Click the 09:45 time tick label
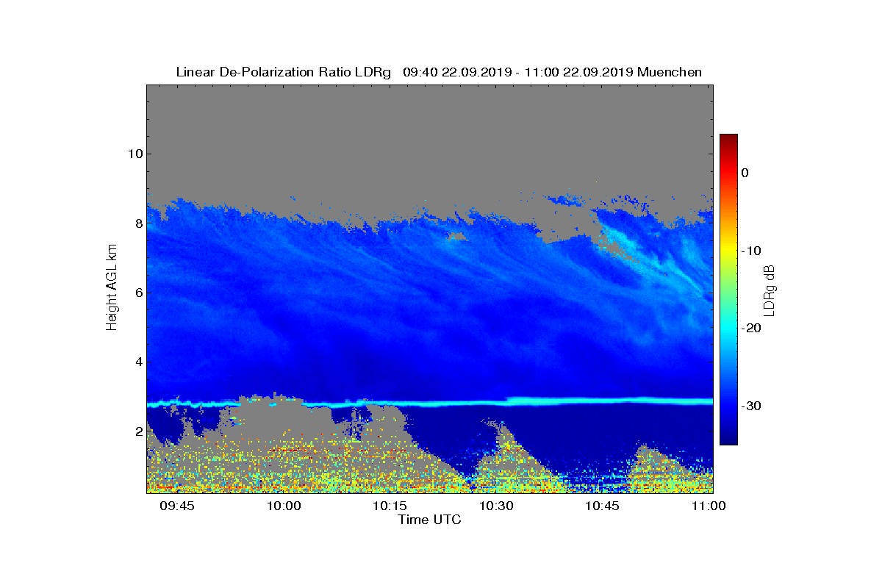 pyautogui.click(x=177, y=506)
